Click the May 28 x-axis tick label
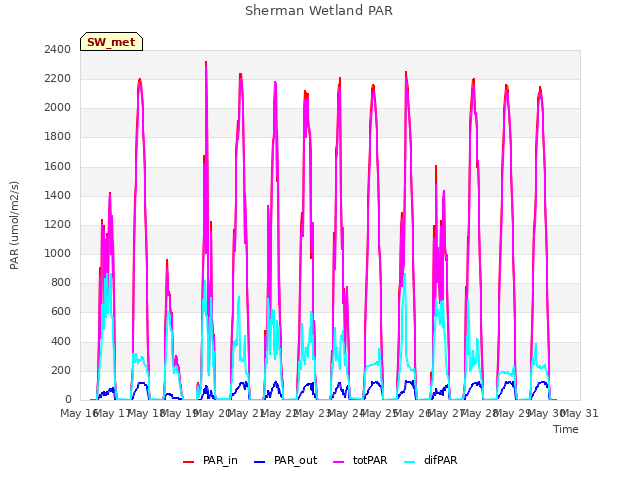The height and width of the screenshot is (480, 640). point(480,413)
